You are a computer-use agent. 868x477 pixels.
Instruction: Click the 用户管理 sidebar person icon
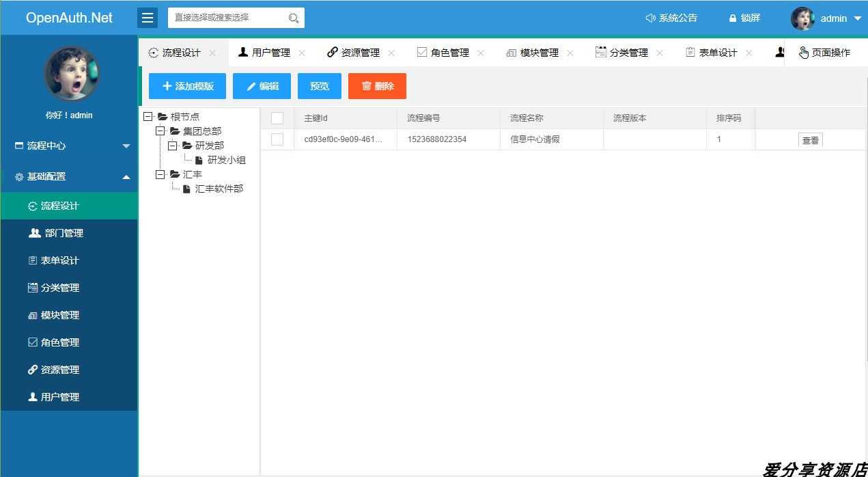(x=32, y=397)
